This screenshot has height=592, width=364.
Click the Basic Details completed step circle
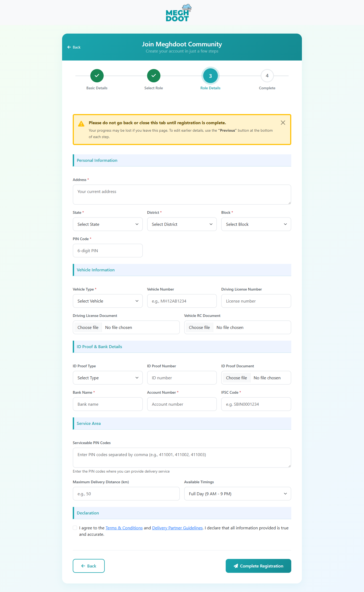(x=97, y=76)
